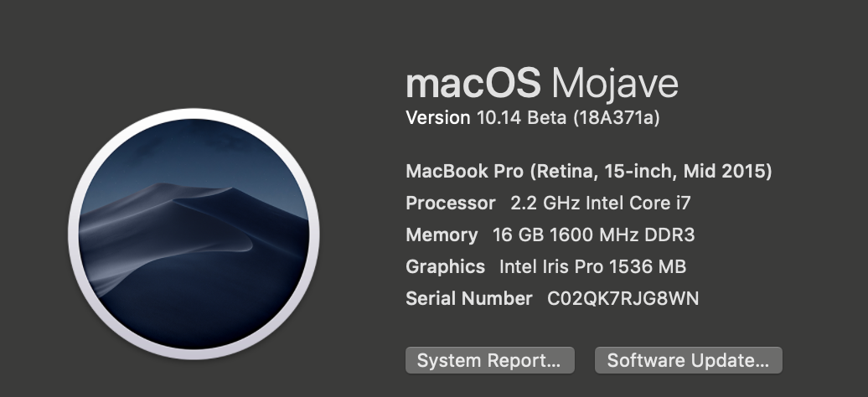Click the Serial Number label
The image size is (868, 397).
tap(468, 298)
